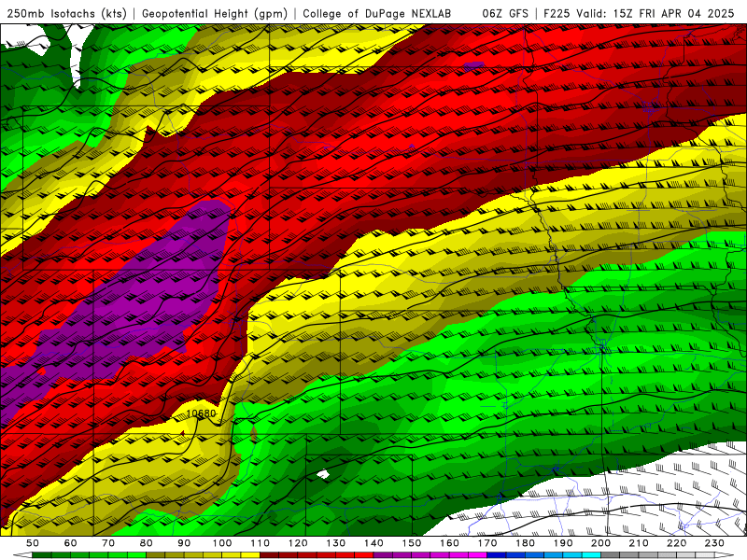Select the 110 value on the color scale
This screenshot has width=747, height=560.
[x=260, y=543]
